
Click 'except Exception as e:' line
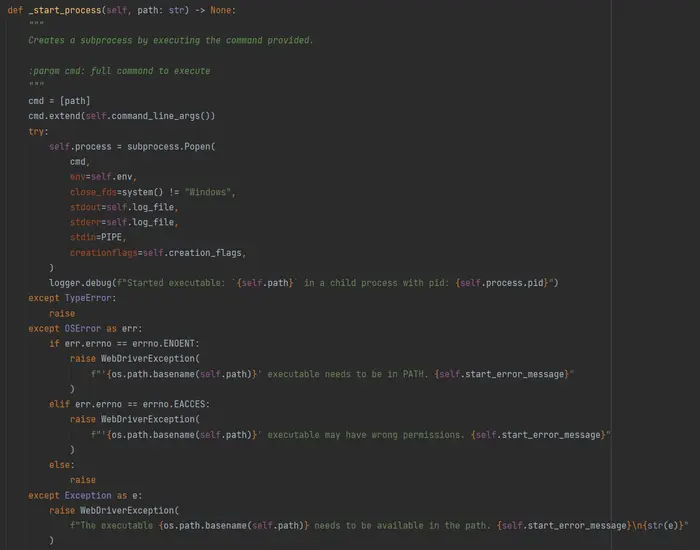pyautogui.click(x=85, y=496)
